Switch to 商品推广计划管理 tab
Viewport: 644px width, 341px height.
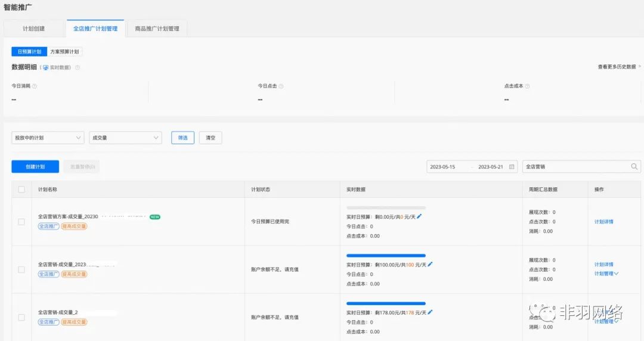pos(157,29)
